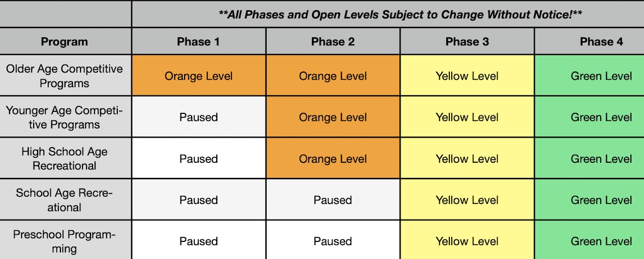Click the subject-to-change notice banner text
Image resolution: width=644 pixels, height=259 pixels.
point(400,14)
